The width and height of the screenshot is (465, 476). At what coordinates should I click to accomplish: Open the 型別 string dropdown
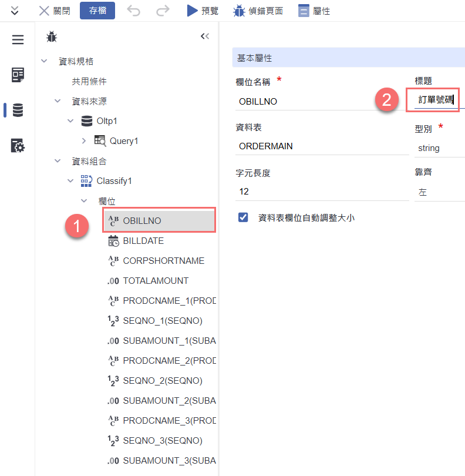point(439,148)
